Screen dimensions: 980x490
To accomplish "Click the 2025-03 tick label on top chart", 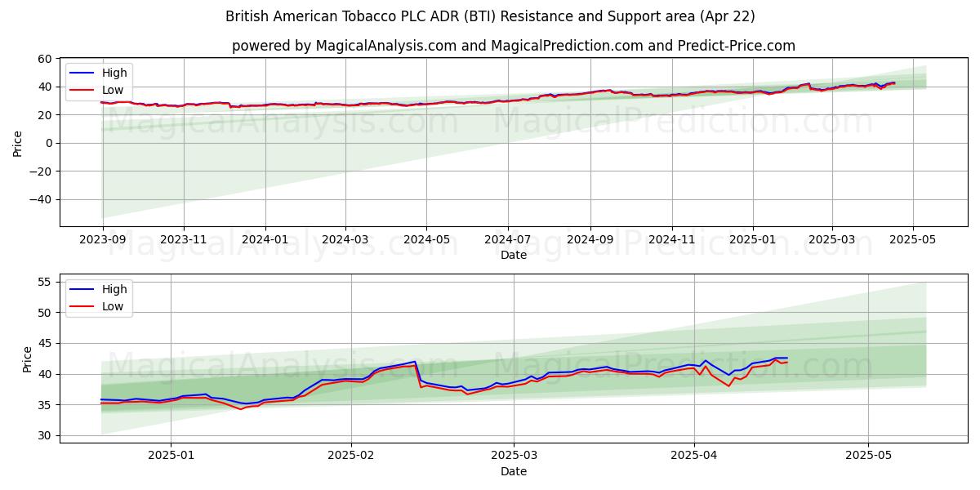I will [x=832, y=240].
